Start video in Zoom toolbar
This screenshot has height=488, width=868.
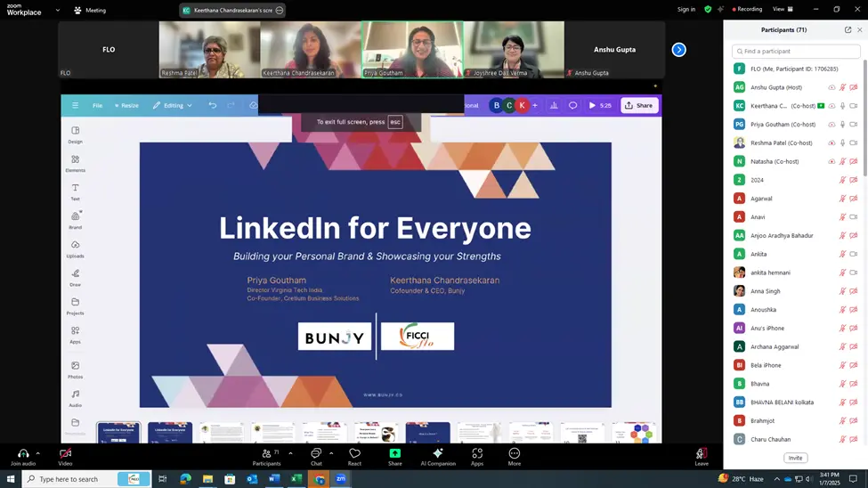65,457
